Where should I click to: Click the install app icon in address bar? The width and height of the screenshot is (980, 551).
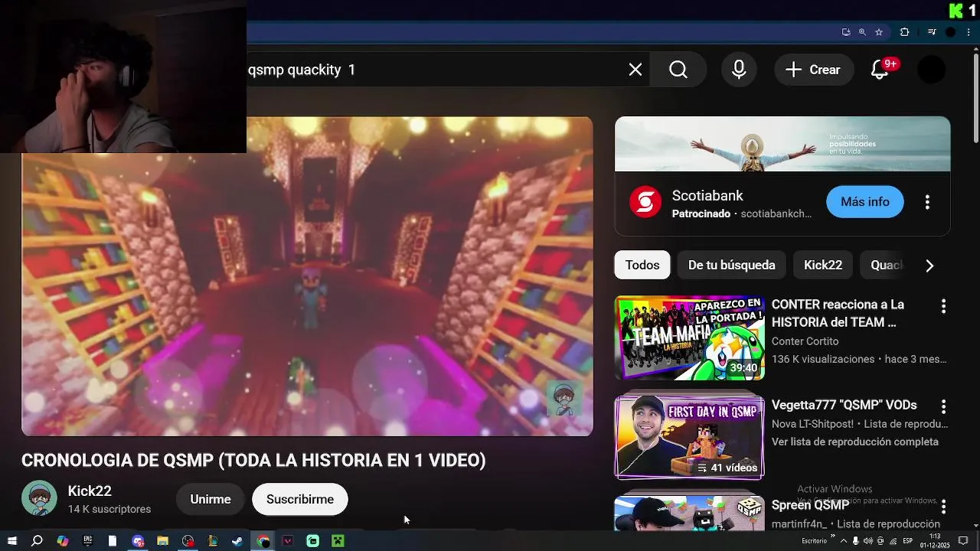click(x=846, y=32)
